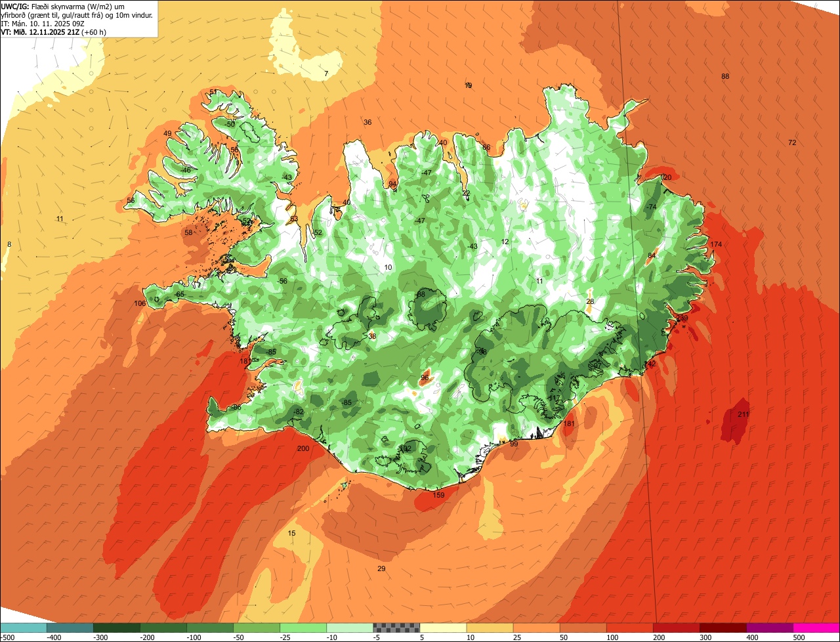The height and width of the screenshot is (642, 840).
Task: Select the 15 value south of Iceland
Action: coord(292,533)
